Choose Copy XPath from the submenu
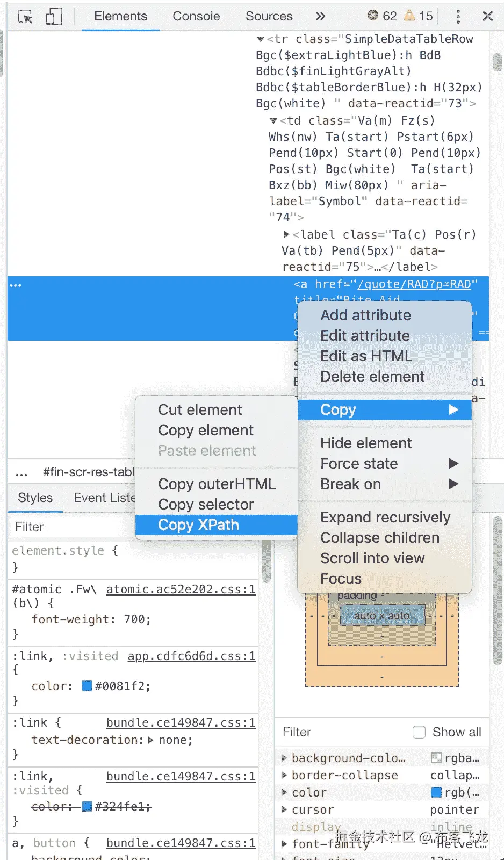This screenshot has height=860, width=504. (x=198, y=525)
